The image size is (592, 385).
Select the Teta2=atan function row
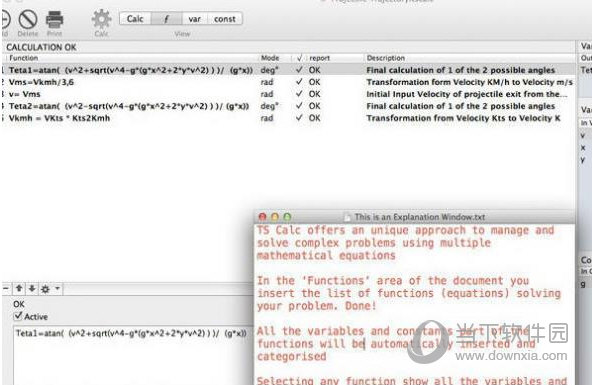point(289,106)
